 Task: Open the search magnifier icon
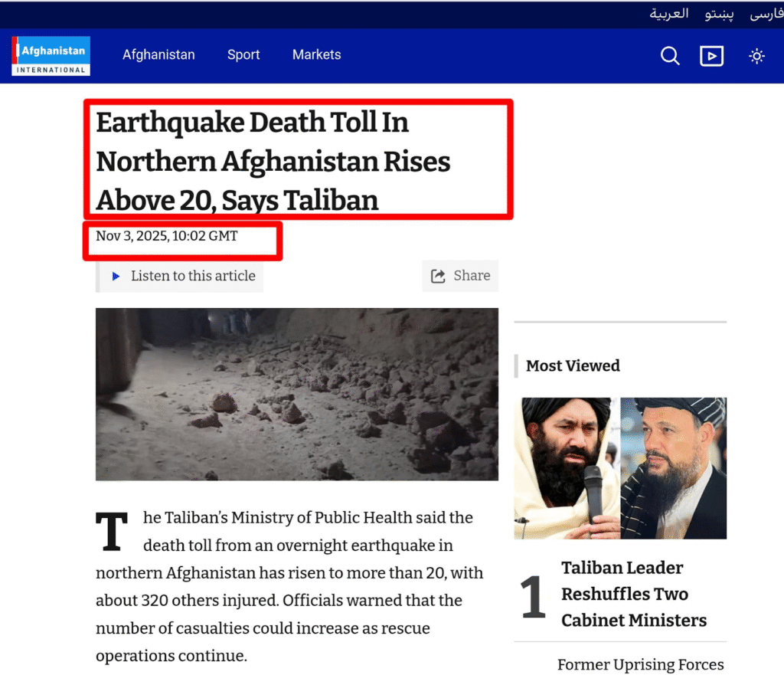click(x=670, y=56)
